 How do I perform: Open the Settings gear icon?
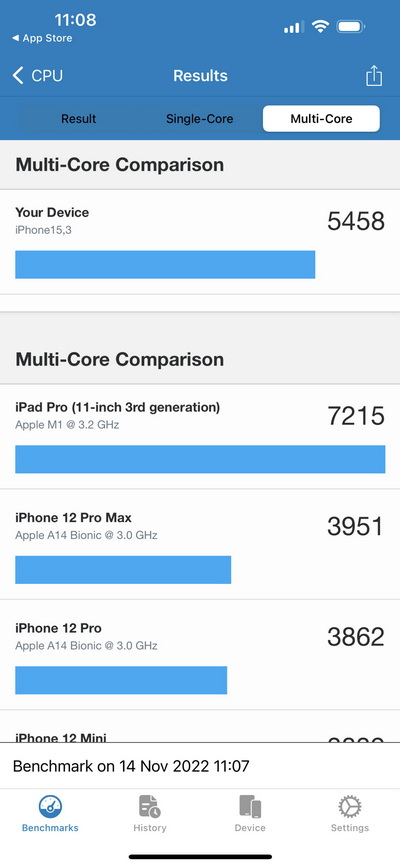click(350, 807)
